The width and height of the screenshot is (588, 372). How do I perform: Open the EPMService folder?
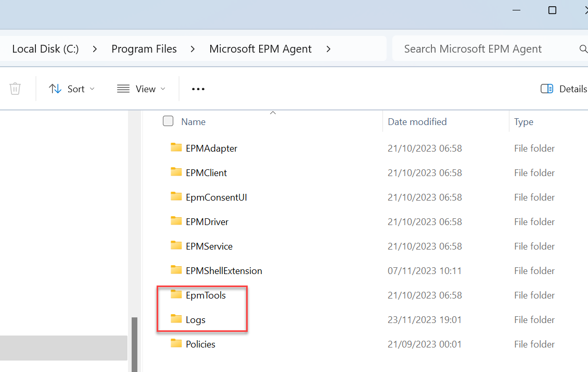tap(210, 246)
